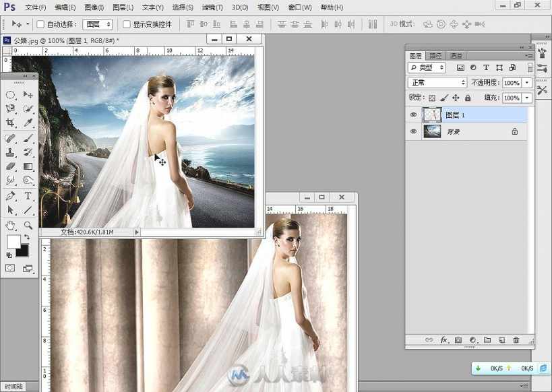552x392 pixels.
Task: Open the tool preset picker arrow
Action: coord(28,24)
